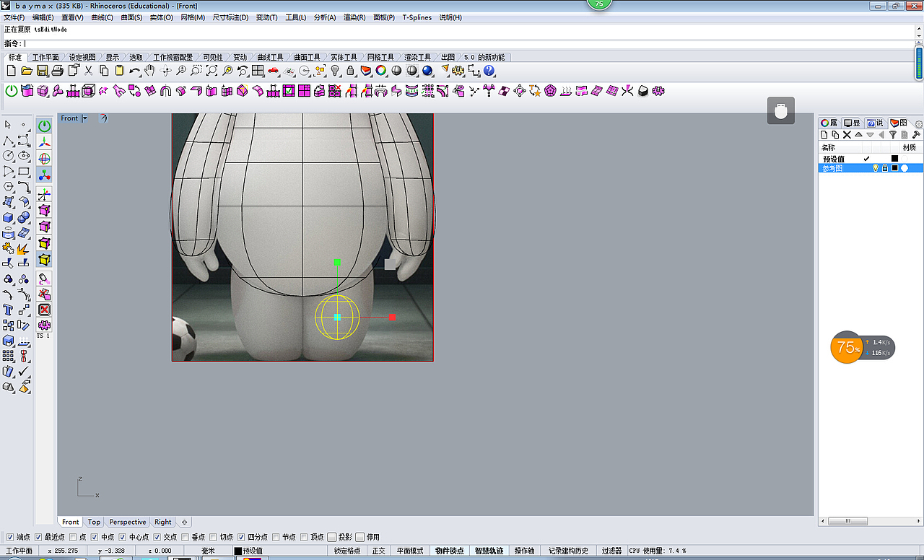924x560 pixels.
Task: Switch to the Perspective viewport tab
Action: pyautogui.click(x=128, y=522)
